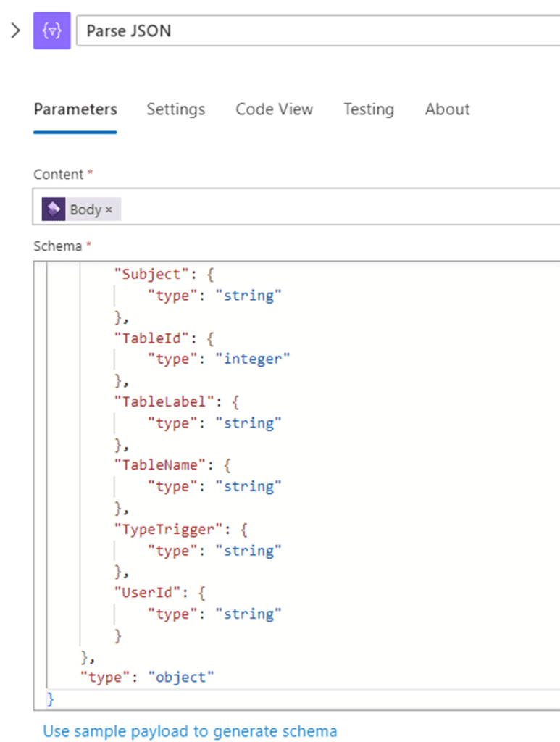Click the "integer" type value
This screenshot has width=560, height=742.
pyautogui.click(x=253, y=359)
